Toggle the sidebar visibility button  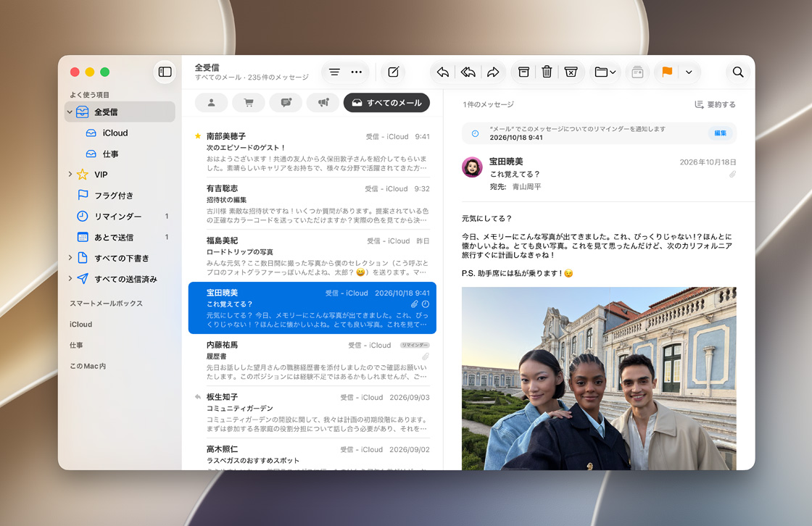pyautogui.click(x=165, y=72)
